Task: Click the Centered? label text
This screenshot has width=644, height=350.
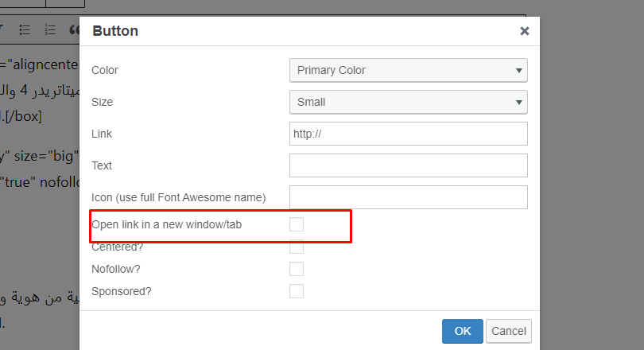Action: (118, 247)
